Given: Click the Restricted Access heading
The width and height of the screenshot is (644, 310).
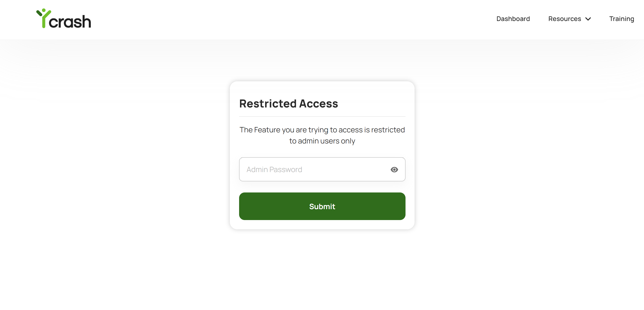Looking at the screenshot, I should point(289,103).
